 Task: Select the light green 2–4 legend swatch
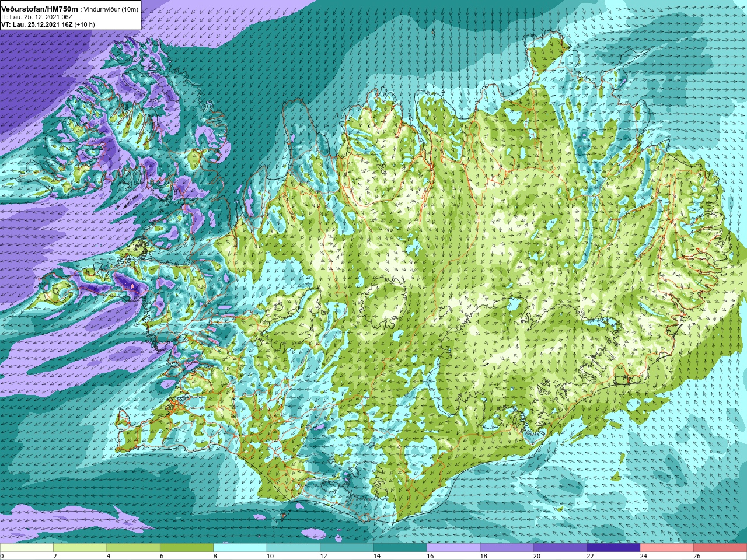click(80, 548)
